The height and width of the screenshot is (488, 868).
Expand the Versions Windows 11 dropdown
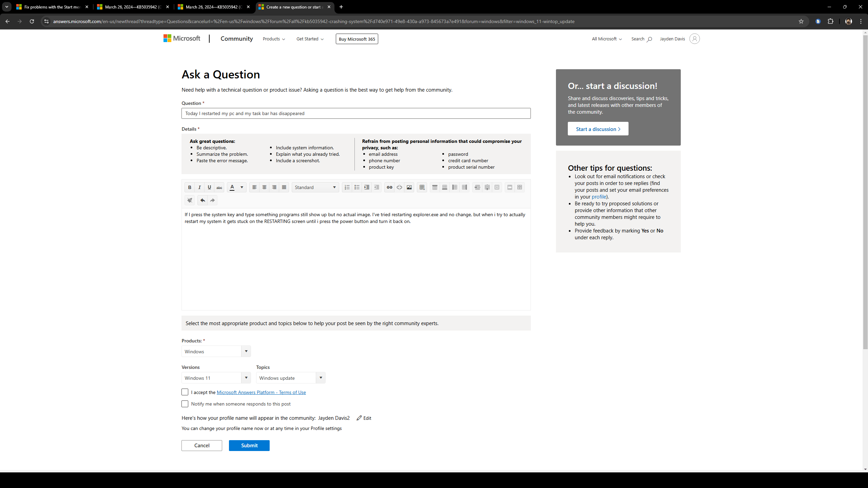pyautogui.click(x=246, y=378)
